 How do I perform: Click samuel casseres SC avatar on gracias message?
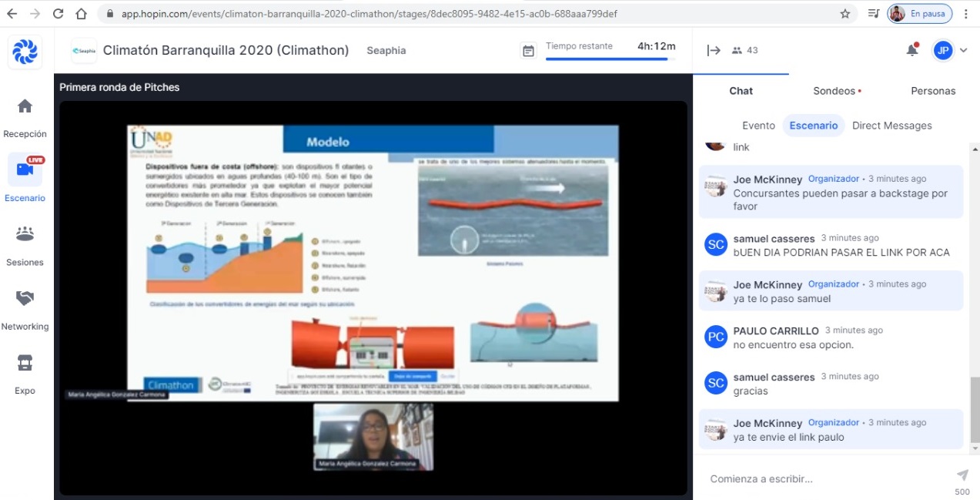pos(716,383)
